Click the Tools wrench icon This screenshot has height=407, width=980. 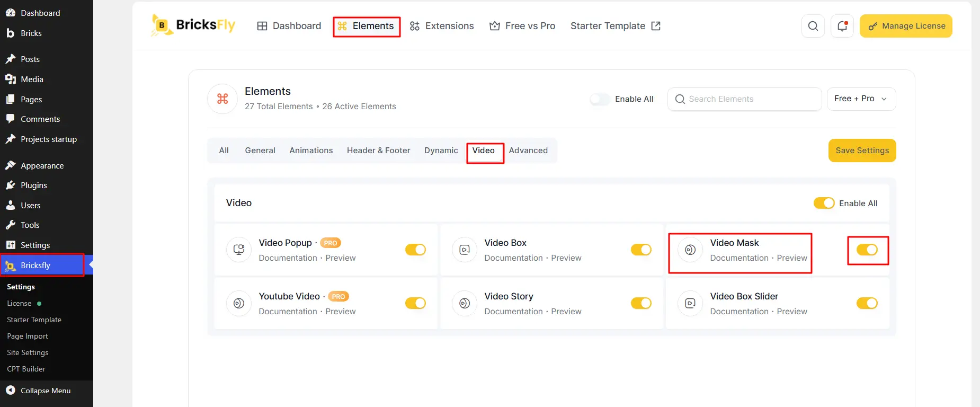(11, 225)
